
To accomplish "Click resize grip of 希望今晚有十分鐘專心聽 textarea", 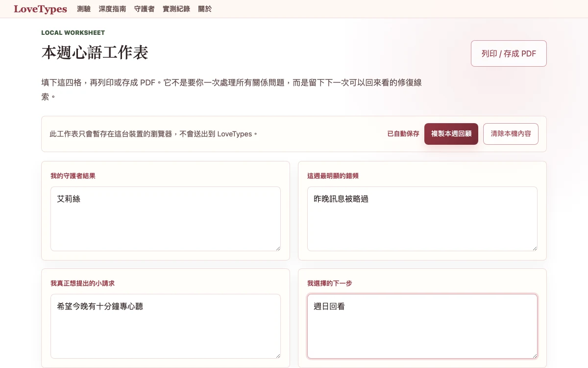I will (x=278, y=356).
